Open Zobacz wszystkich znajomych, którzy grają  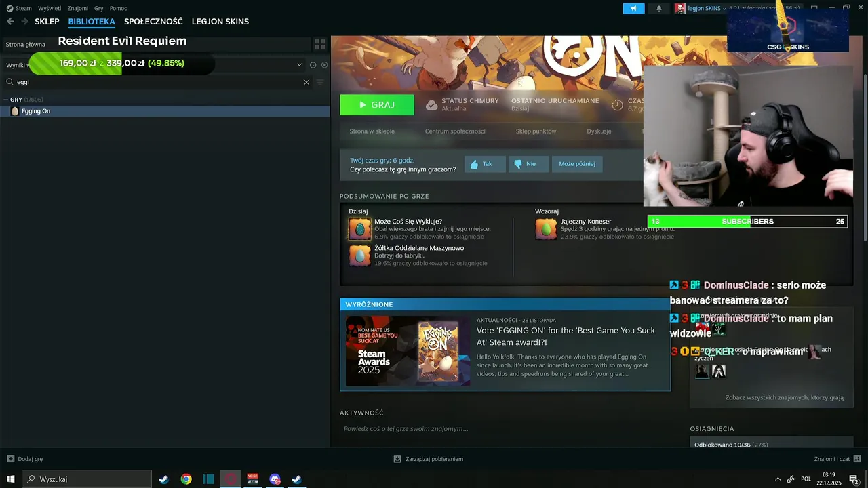(785, 398)
